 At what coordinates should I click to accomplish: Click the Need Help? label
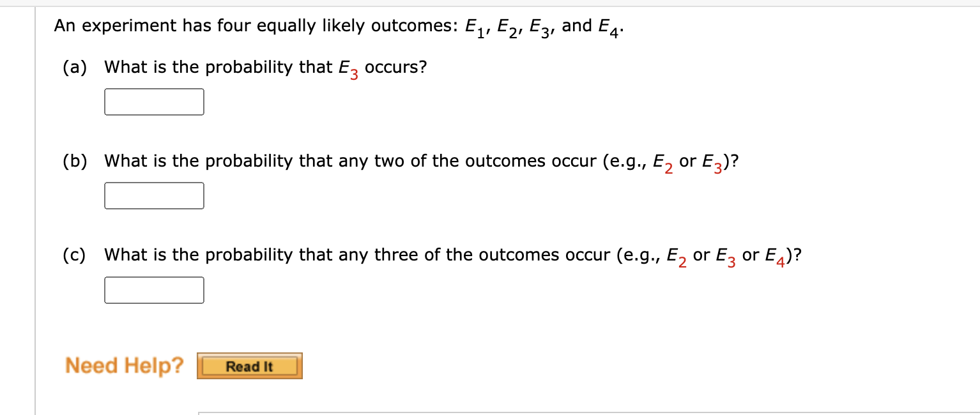pos(125,365)
